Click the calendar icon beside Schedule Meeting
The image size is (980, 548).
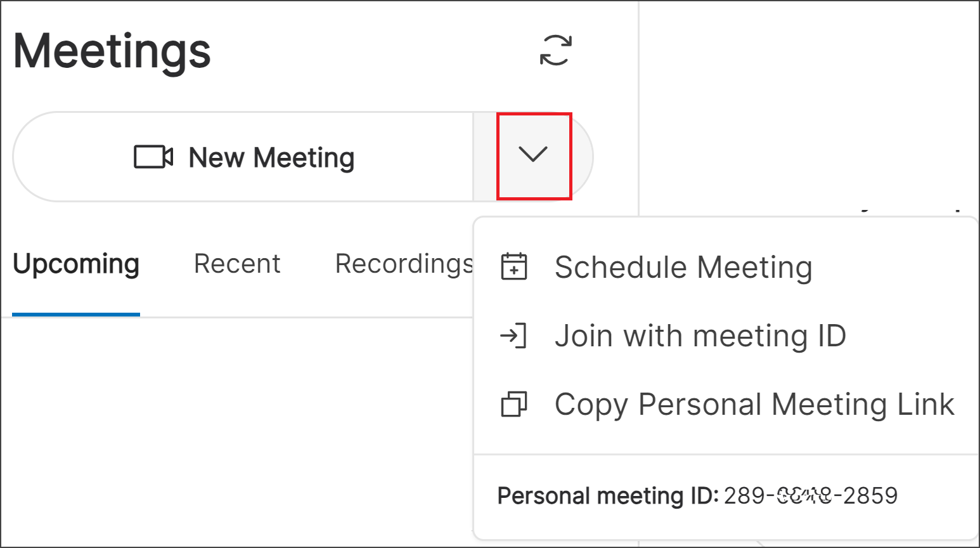(515, 267)
